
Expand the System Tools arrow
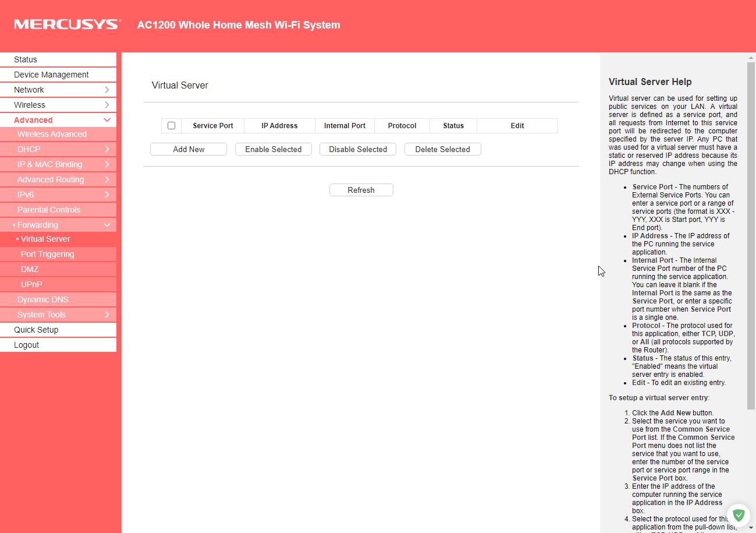click(x=107, y=315)
